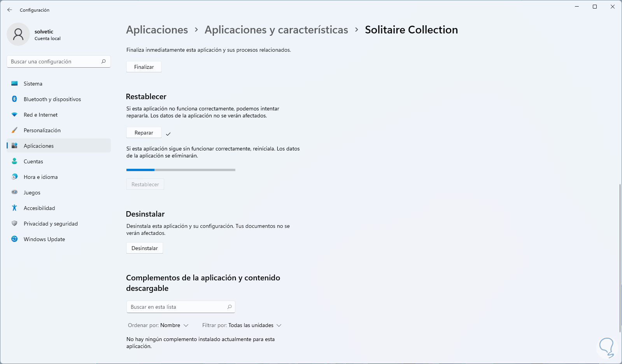
Task: Open Accesibilidad settings
Action: point(59,208)
